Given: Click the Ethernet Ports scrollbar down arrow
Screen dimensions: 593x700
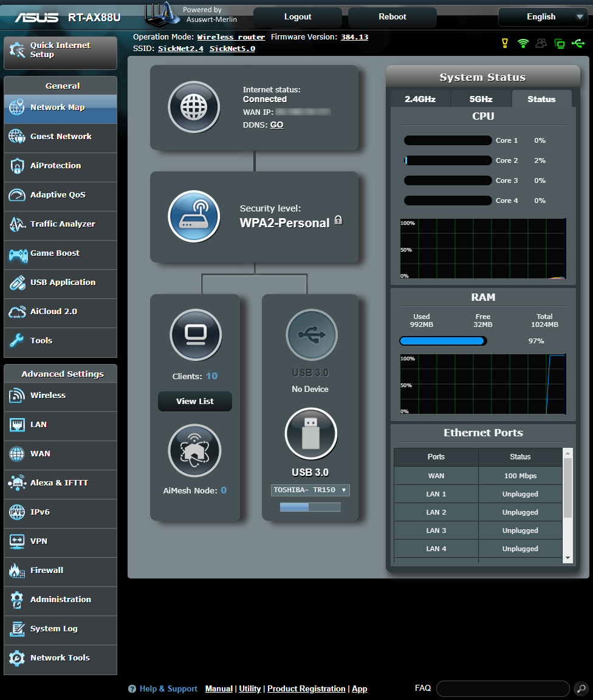Looking at the screenshot, I should [x=568, y=558].
